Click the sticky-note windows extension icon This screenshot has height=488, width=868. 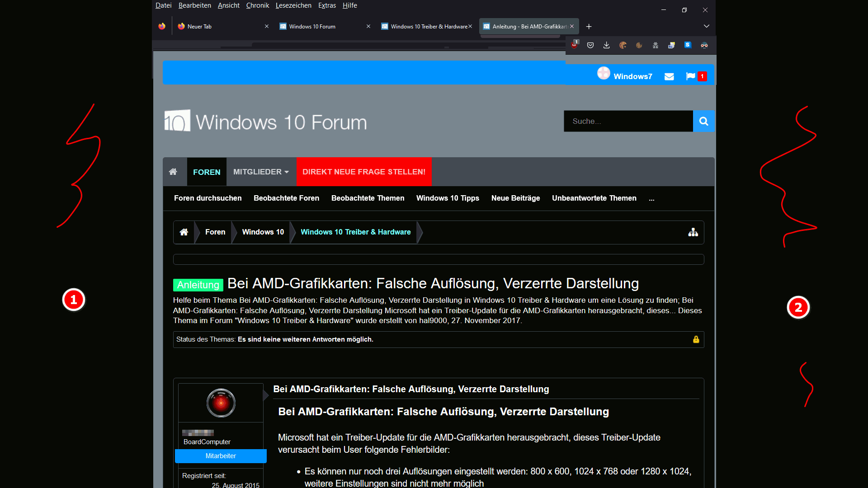[x=672, y=45]
